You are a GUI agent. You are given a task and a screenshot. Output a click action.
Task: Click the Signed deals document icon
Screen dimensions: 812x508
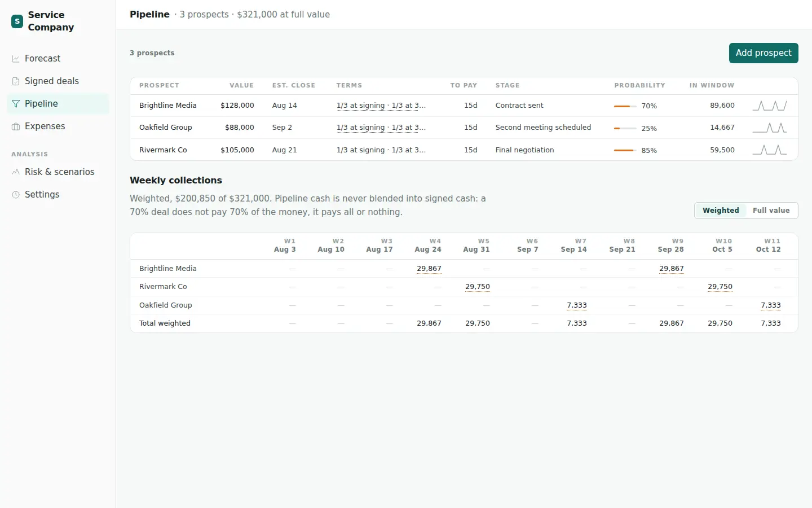[16, 81]
